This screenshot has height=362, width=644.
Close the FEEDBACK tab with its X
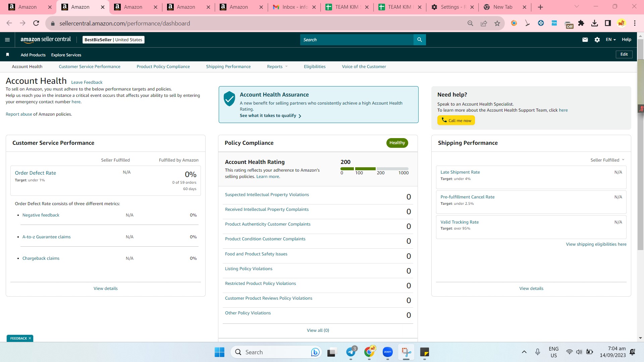[x=30, y=338]
